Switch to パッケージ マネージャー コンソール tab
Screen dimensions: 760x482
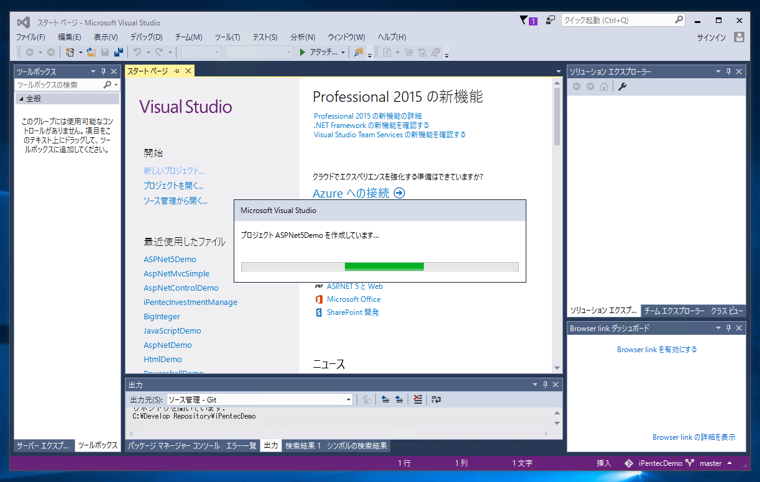click(174, 445)
